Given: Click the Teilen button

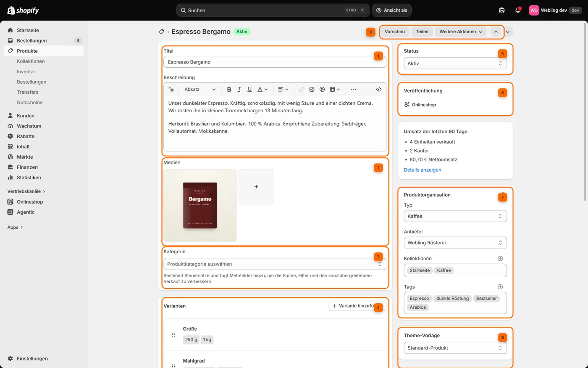Looking at the screenshot, I should (x=422, y=32).
